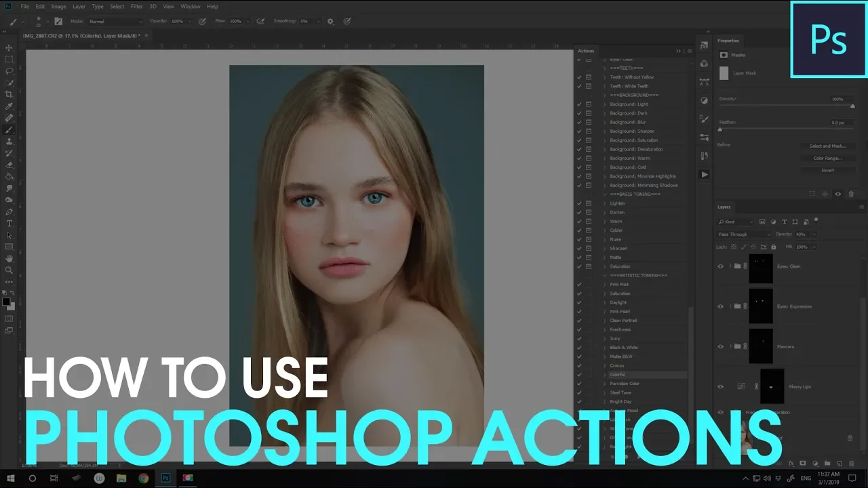
Task: Toggle checkmark for Background: Blur action
Action: [579, 122]
